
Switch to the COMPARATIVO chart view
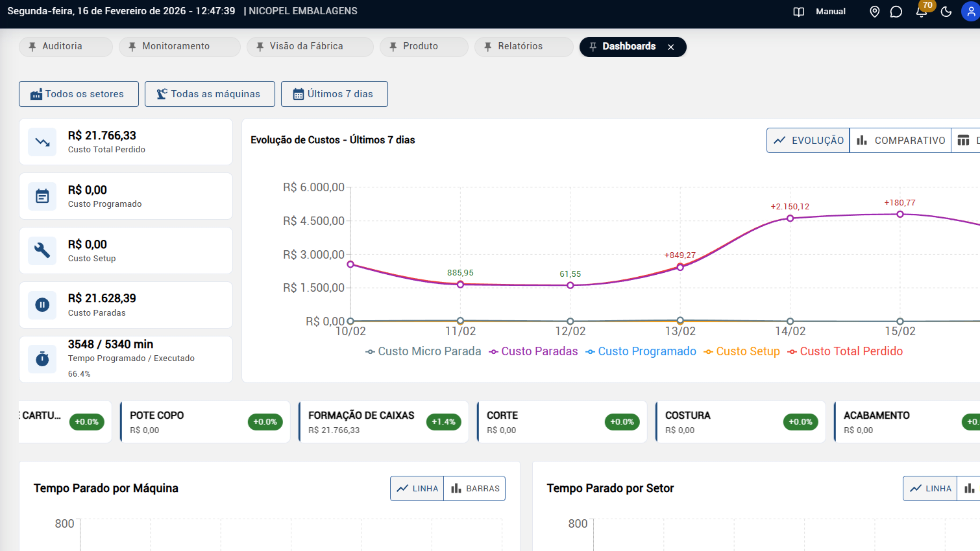pos(900,140)
